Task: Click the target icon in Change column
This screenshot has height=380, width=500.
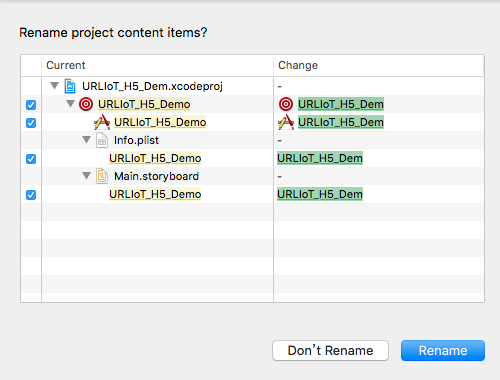Action: 286,104
